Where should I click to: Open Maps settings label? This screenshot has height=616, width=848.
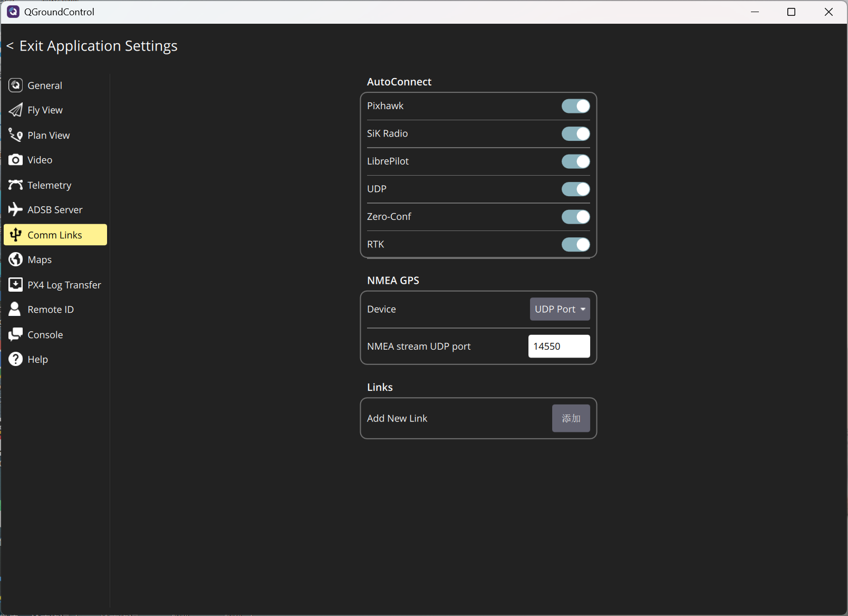pyautogui.click(x=40, y=260)
